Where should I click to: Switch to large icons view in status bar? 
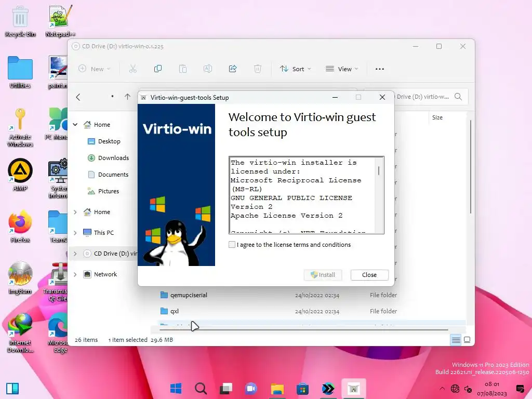point(467,340)
